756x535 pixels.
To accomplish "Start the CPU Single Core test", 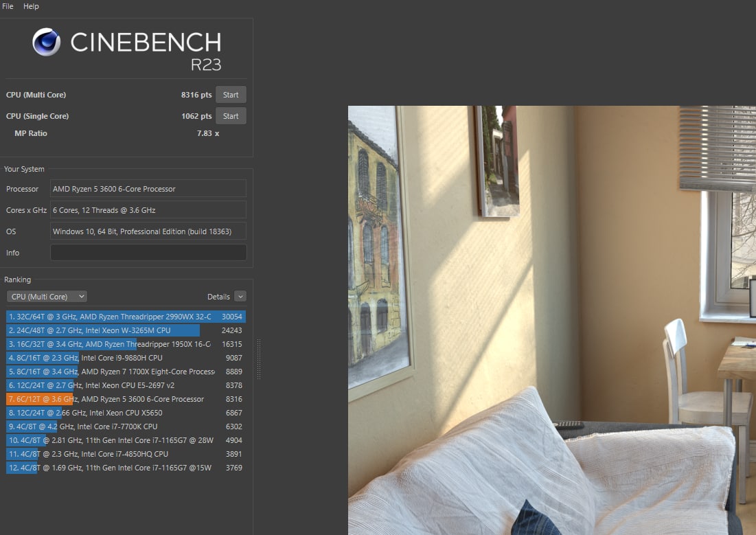I will [231, 116].
